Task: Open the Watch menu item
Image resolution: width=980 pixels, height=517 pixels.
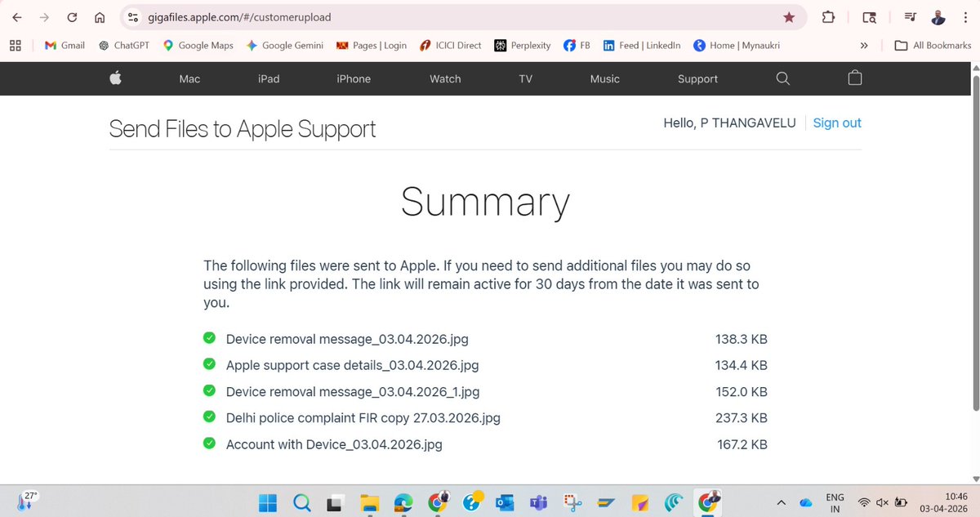Action: 445,79
